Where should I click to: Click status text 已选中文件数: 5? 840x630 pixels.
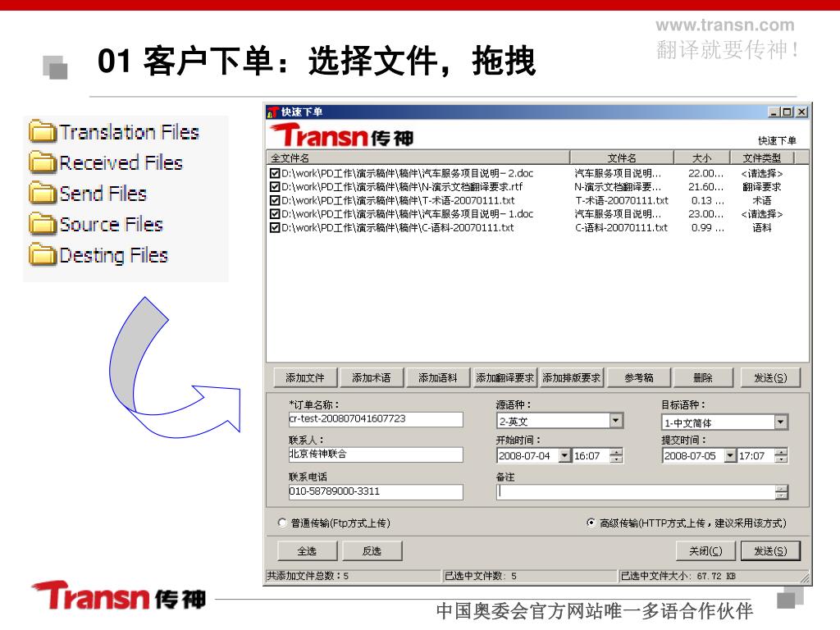pos(481,576)
